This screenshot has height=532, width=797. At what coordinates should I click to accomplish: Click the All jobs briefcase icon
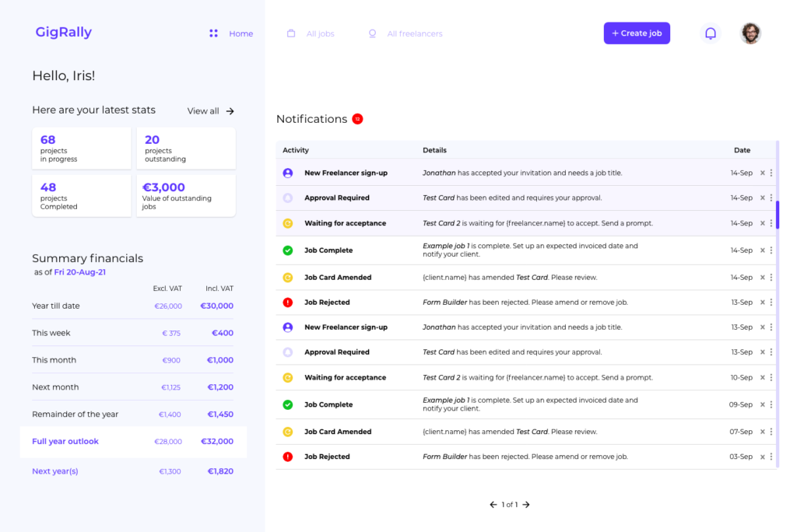click(x=291, y=33)
